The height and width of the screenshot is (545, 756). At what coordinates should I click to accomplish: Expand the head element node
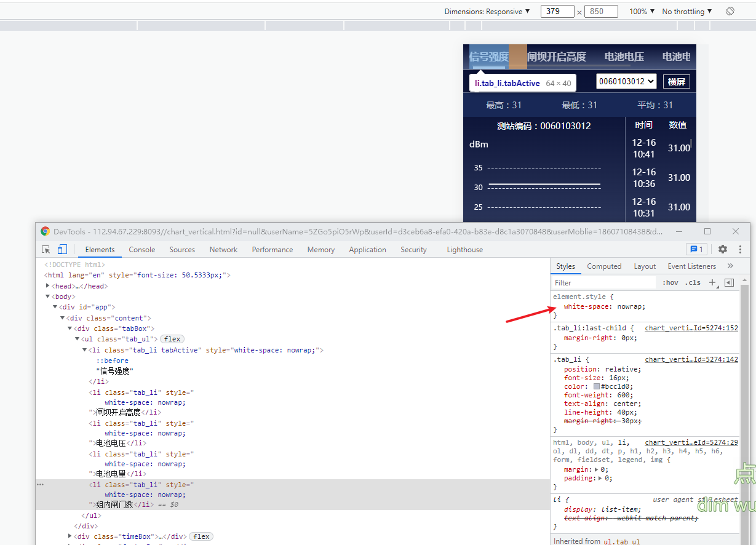(48, 285)
